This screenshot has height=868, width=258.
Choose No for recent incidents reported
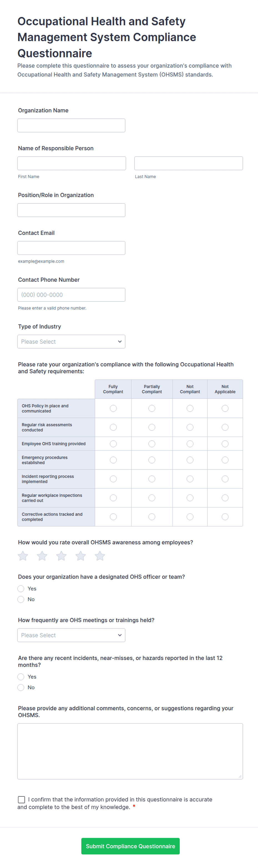point(21,687)
